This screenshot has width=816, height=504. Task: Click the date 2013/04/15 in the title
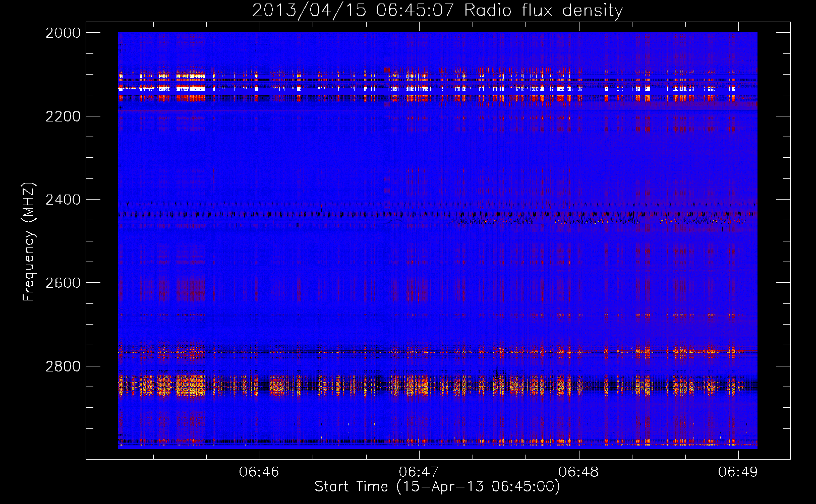[309, 11]
